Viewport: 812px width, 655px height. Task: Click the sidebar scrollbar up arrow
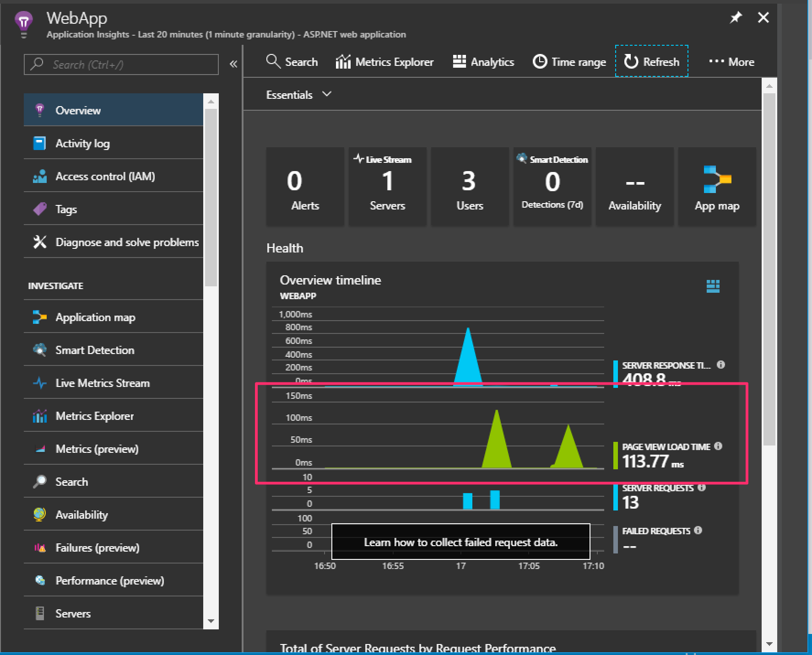coord(211,101)
